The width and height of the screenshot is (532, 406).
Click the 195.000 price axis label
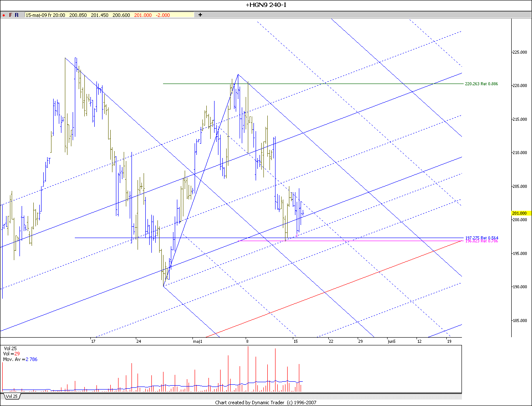pyautogui.click(x=519, y=253)
